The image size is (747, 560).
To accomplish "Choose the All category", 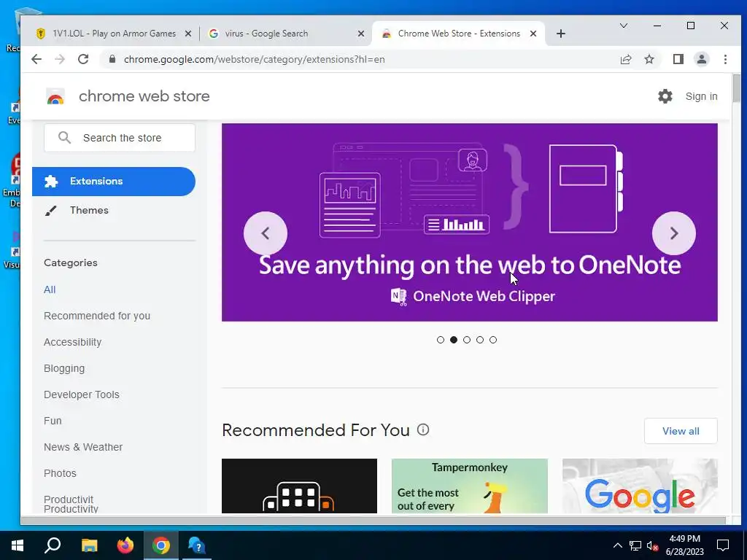I will click(50, 289).
